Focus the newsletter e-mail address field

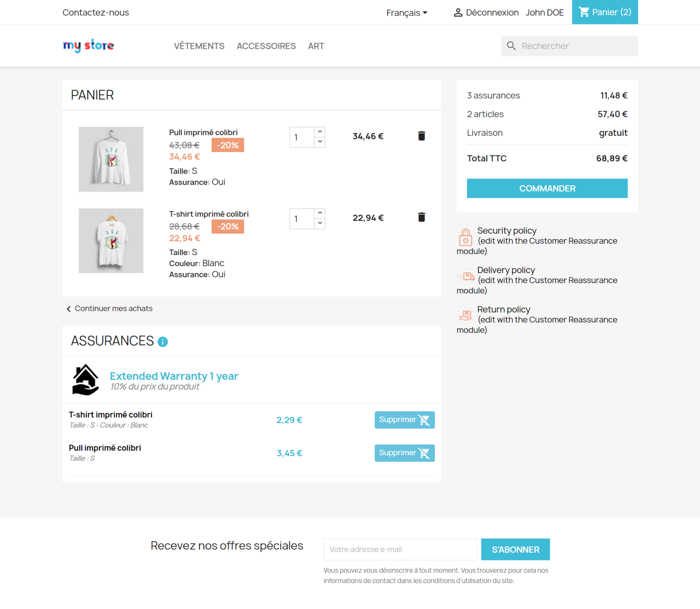[x=400, y=549]
